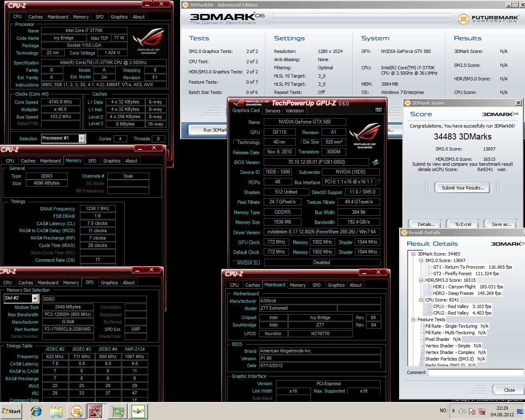Select CPU1 - Red Valley 3.103 fps row
The width and height of the screenshot is (525, 420).
(x=462, y=306)
